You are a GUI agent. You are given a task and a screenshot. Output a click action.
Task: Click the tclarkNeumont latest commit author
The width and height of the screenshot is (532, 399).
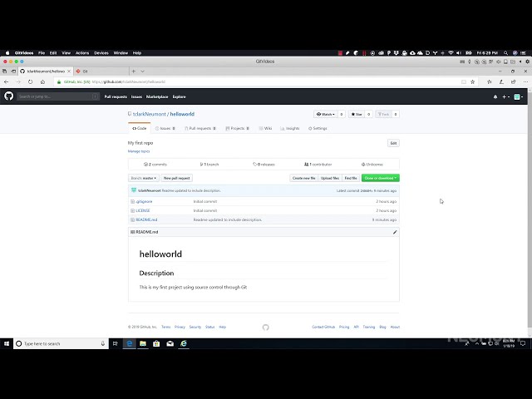[150, 190]
